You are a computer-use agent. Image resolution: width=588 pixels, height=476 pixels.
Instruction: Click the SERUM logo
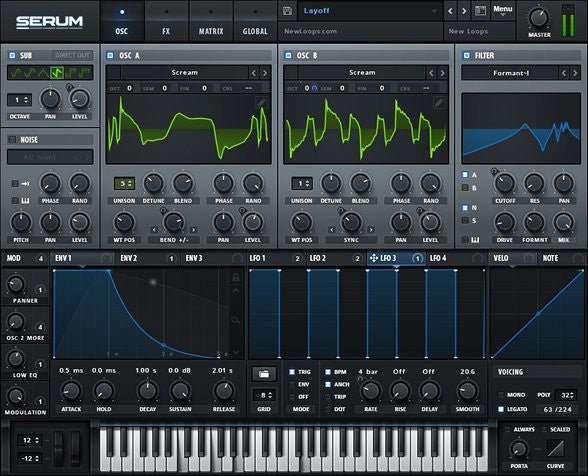point(50,22)
